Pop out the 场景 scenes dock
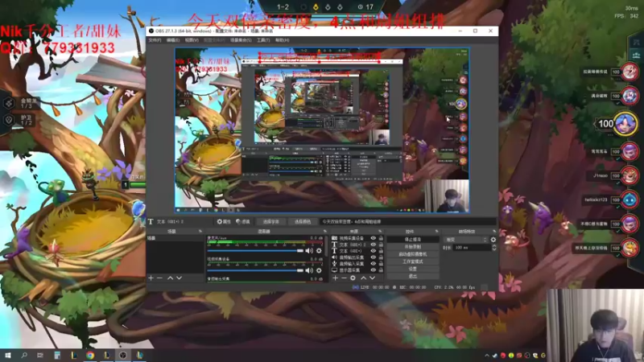Screen dimensions: 644x362 200,232
